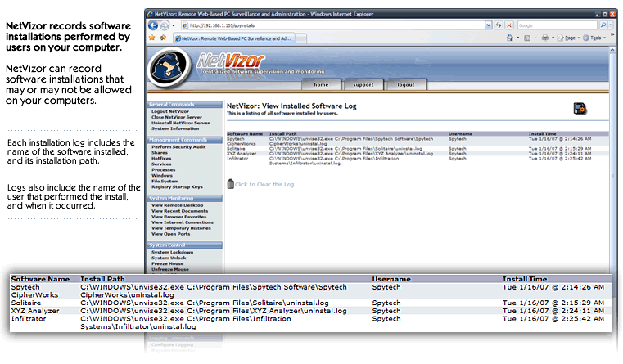This screenshot has height=364, width=623.
Task: Click the 'Click to Clear this Log' link
Action: 265,185
